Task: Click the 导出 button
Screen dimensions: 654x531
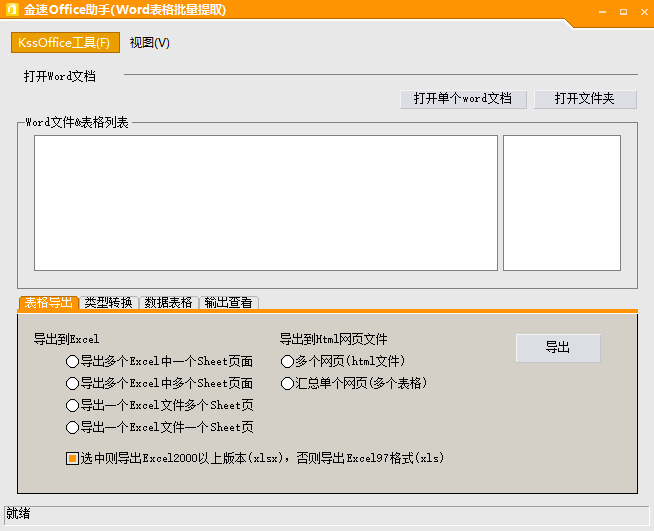Action: (558, 348)
